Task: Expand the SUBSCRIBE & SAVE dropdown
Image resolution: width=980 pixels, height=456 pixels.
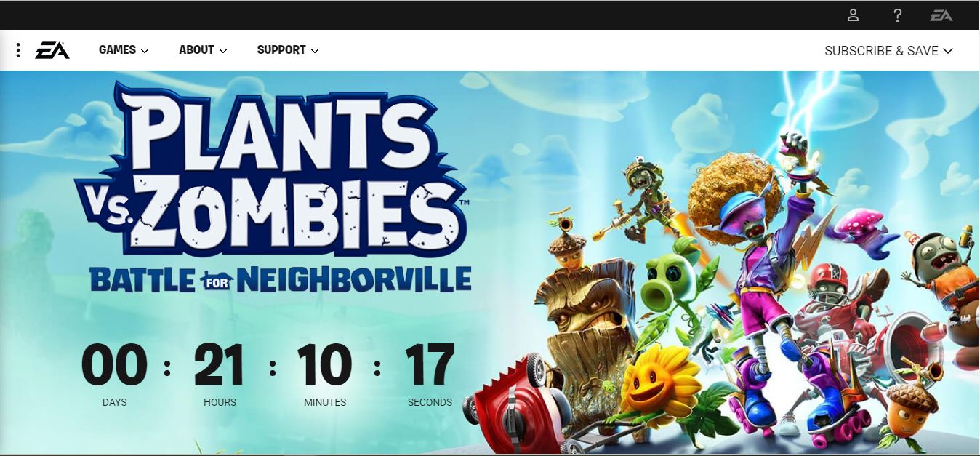Action: pos(888,51)
